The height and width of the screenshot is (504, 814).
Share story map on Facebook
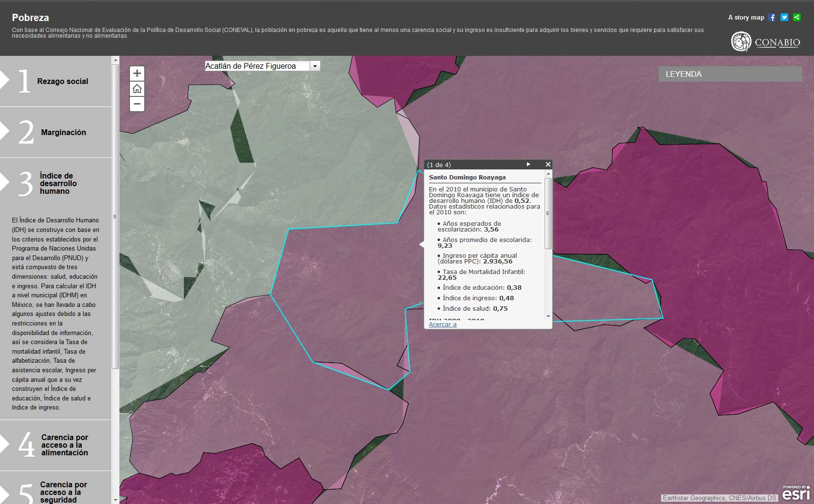772,17
